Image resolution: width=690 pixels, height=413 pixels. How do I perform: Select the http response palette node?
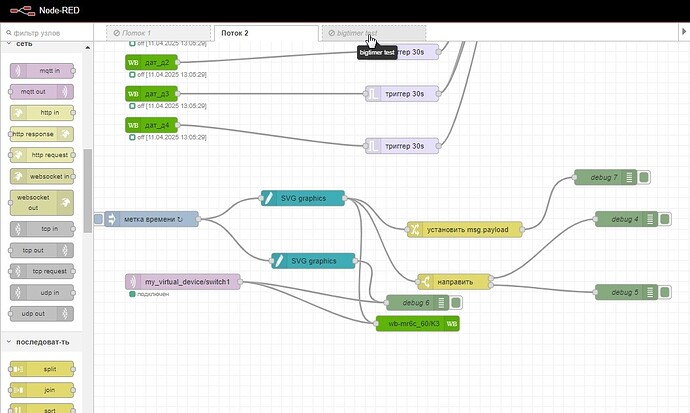click(x=42, y=134)
